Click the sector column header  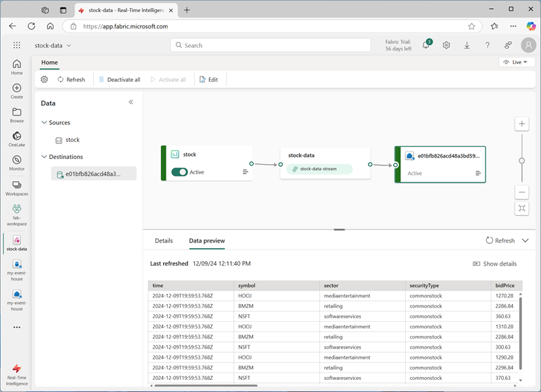tap(362, 285)
